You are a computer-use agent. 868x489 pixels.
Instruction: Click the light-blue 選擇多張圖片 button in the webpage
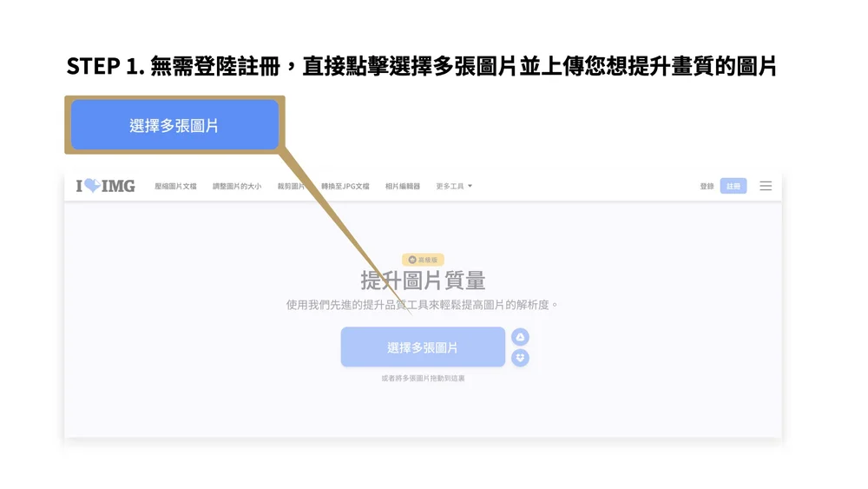tap(423, 347)
